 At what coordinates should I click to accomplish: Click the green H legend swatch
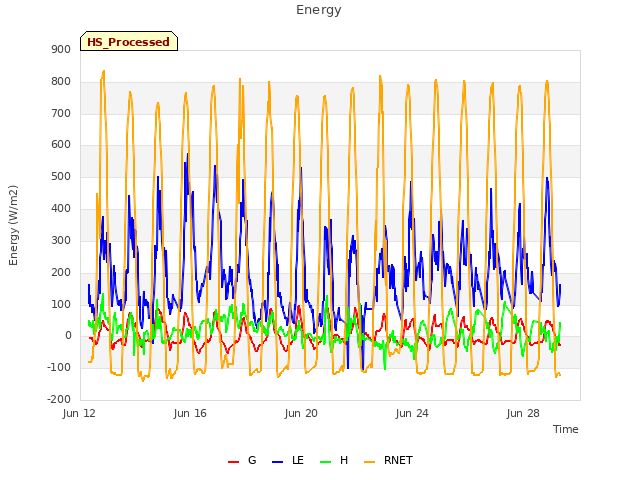[x=326, y=462]
